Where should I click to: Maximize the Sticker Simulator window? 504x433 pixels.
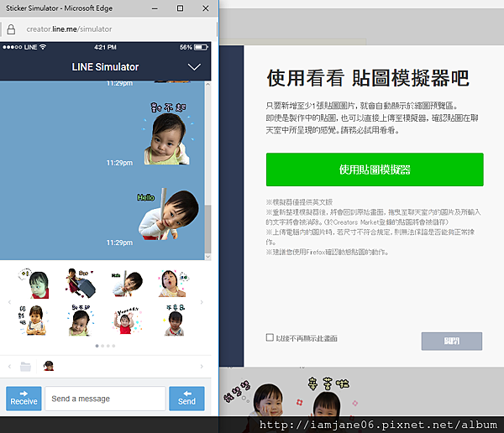[180, 8]
